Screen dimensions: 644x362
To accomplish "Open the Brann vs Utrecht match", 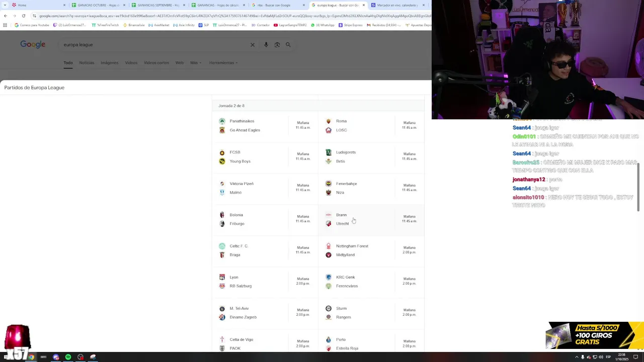I will coord(371,219).
